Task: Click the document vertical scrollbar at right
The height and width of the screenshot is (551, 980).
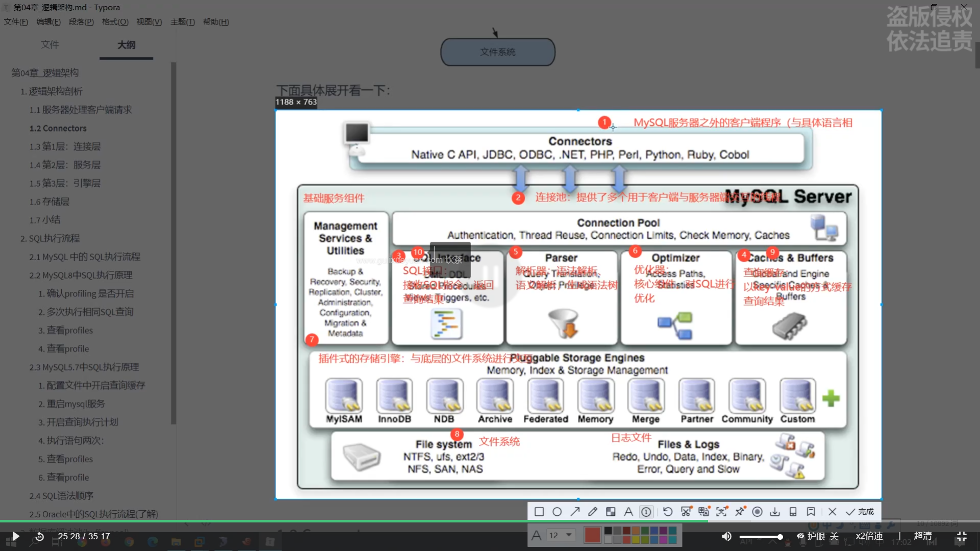Action: click(x=977, y=55)
